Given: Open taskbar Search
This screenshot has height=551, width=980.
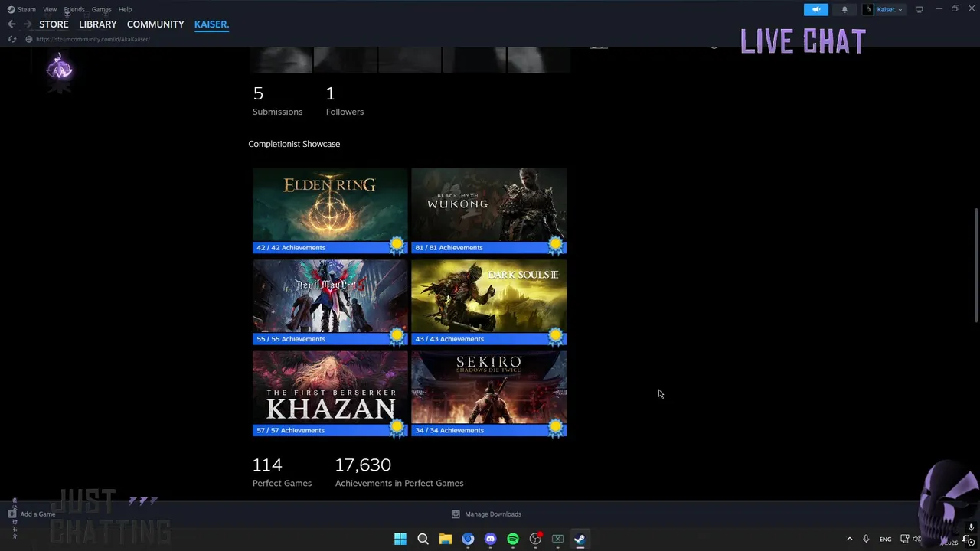Looking at the screenshot, I should point(423,539).
